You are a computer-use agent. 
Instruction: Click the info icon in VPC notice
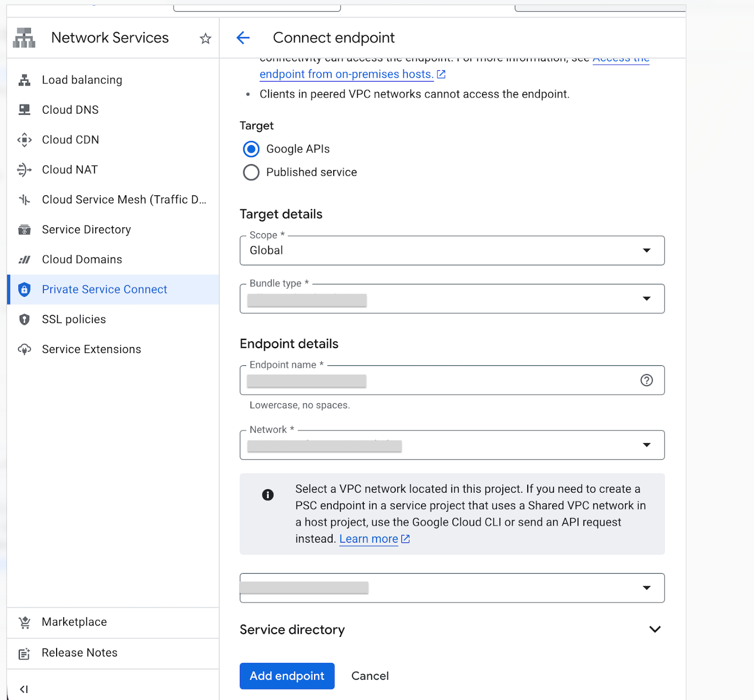pos(268,494)
